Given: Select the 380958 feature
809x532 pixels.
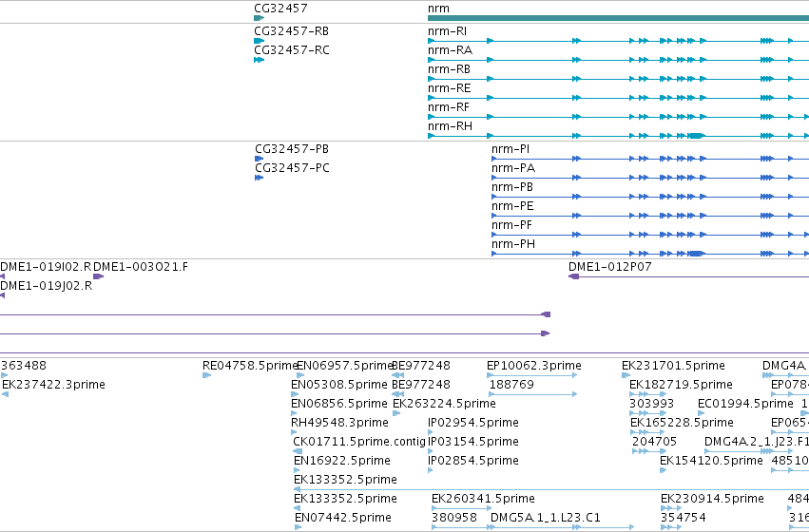Looking at the screenshot, I should 454,518.
